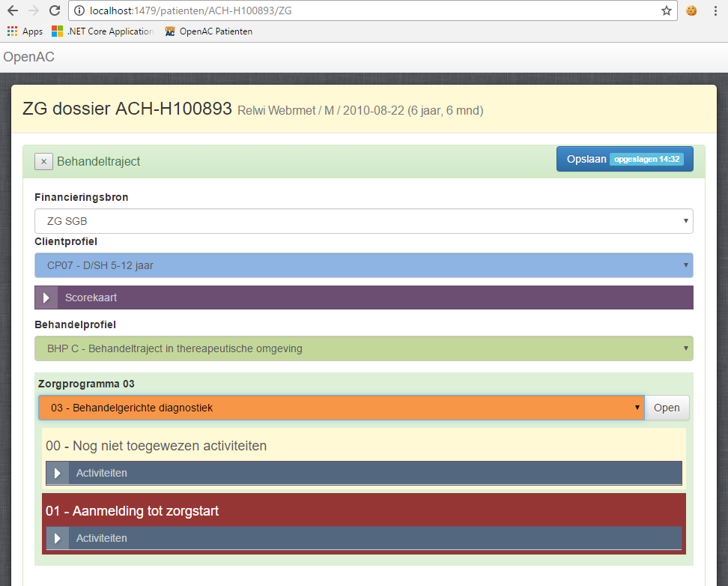Screen dimensions: 728x586
Task: Click the Open button beside Zorgprogramma
Action: (667, 408)
